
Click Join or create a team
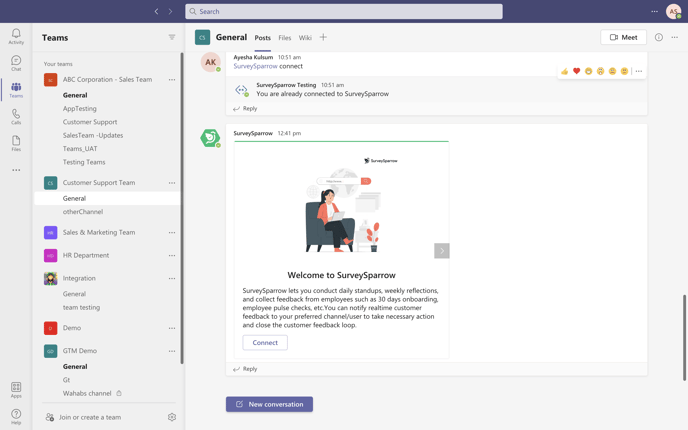point(90,417)
